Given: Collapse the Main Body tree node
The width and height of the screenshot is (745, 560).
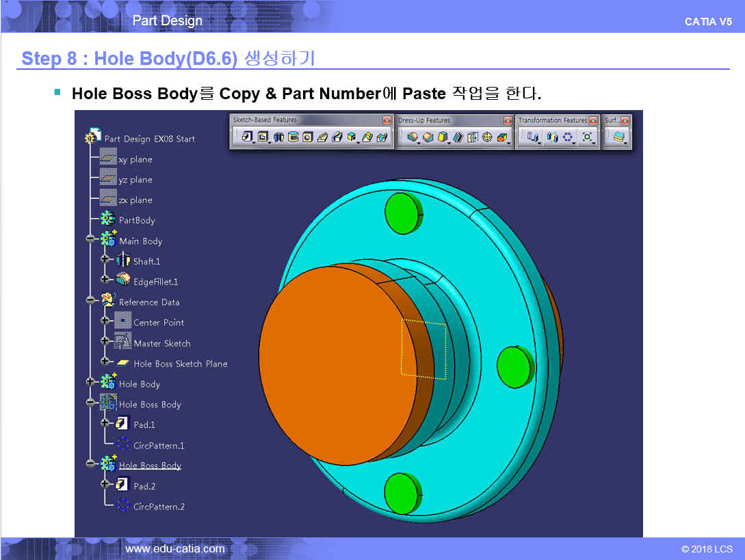Looking at the screenshot, I should click(x=90, y=239).
